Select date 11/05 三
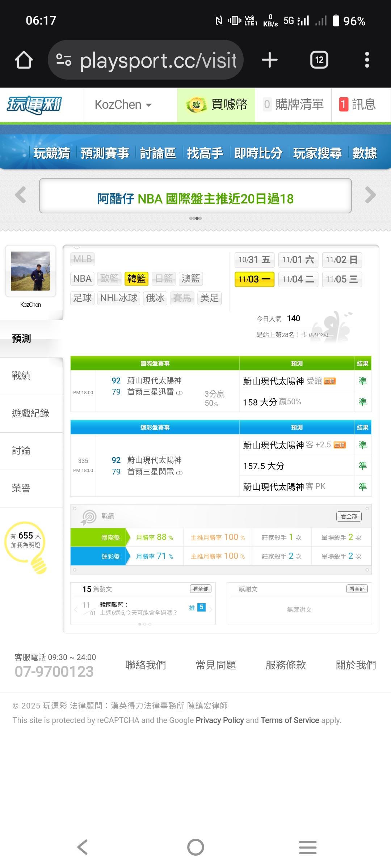This screenshot has height=868, width=391. [342, 279]
